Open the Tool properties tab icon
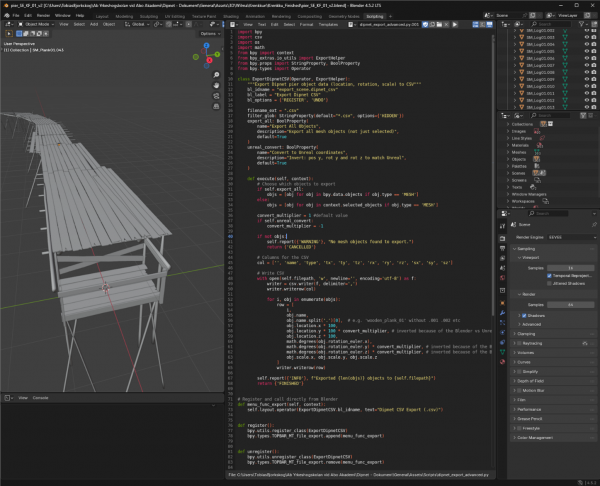The height and width of the screenshot is (486, 600). pos(502,226)
